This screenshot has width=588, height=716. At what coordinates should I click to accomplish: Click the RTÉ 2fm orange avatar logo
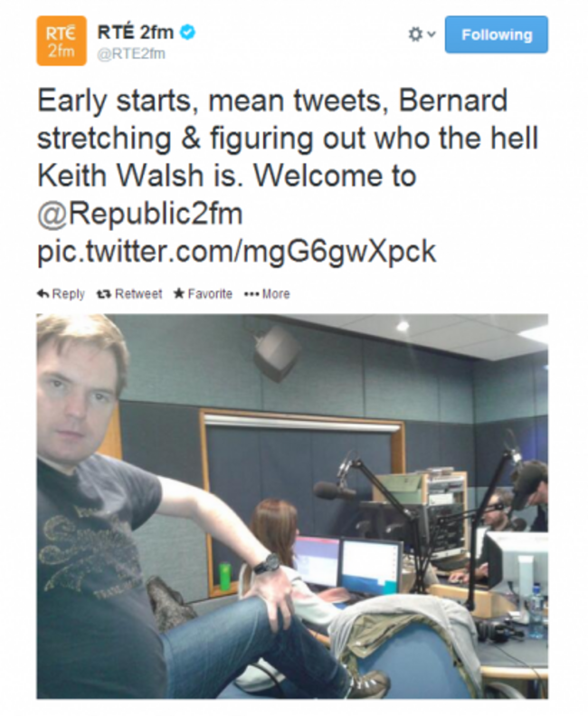point(62,41)
